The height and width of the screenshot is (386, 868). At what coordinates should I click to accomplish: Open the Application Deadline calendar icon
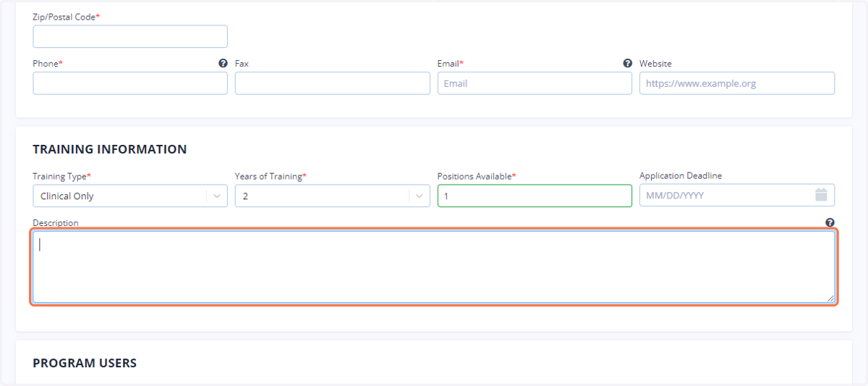coord(821,195)
